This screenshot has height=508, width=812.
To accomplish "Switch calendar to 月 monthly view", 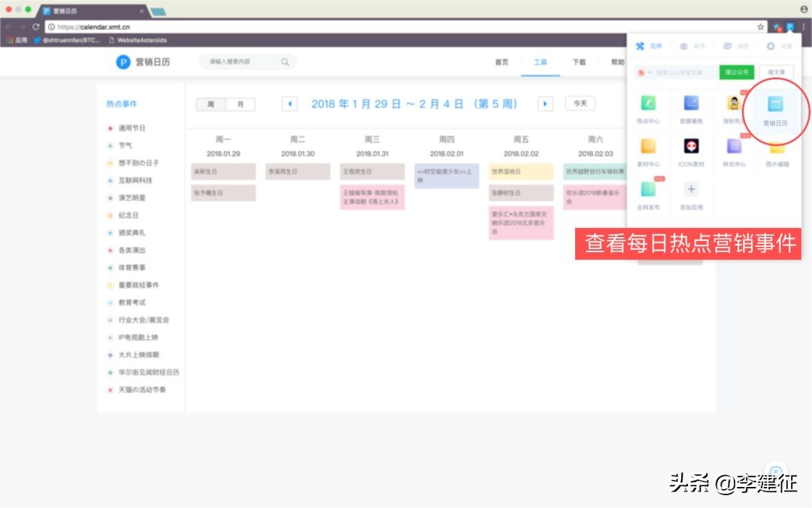I will [x=240, y=104].
